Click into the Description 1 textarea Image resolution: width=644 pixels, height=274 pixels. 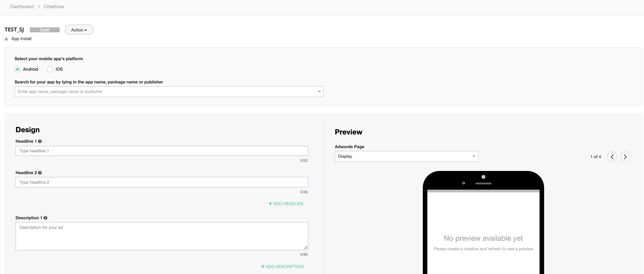pos(161,236)
